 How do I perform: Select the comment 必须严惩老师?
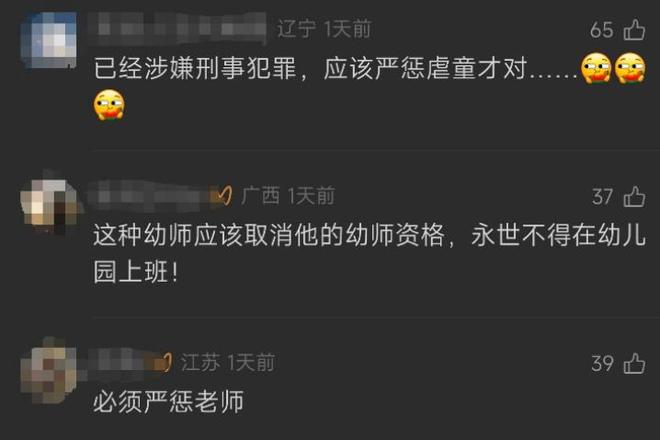point(168,402)
